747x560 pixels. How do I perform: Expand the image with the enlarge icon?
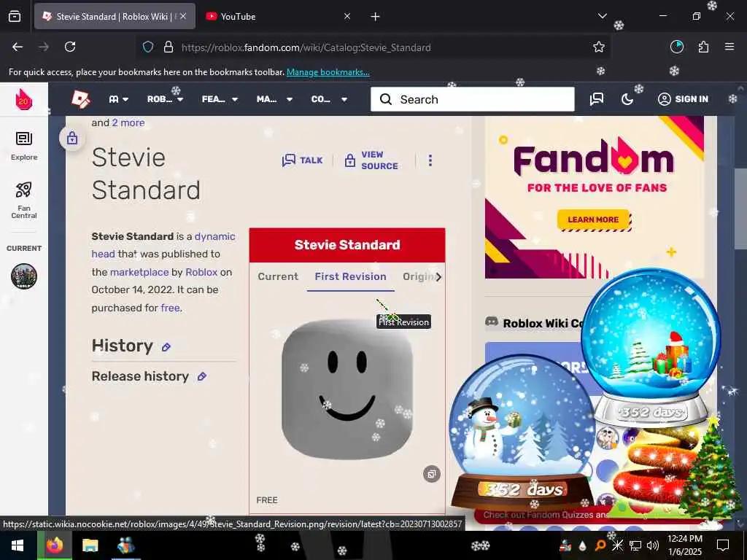pos(432,474)
